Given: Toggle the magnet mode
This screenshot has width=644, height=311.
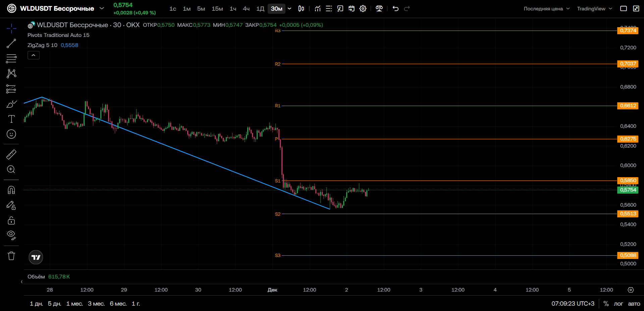Looking at the screenshot, I should [11, 190].
